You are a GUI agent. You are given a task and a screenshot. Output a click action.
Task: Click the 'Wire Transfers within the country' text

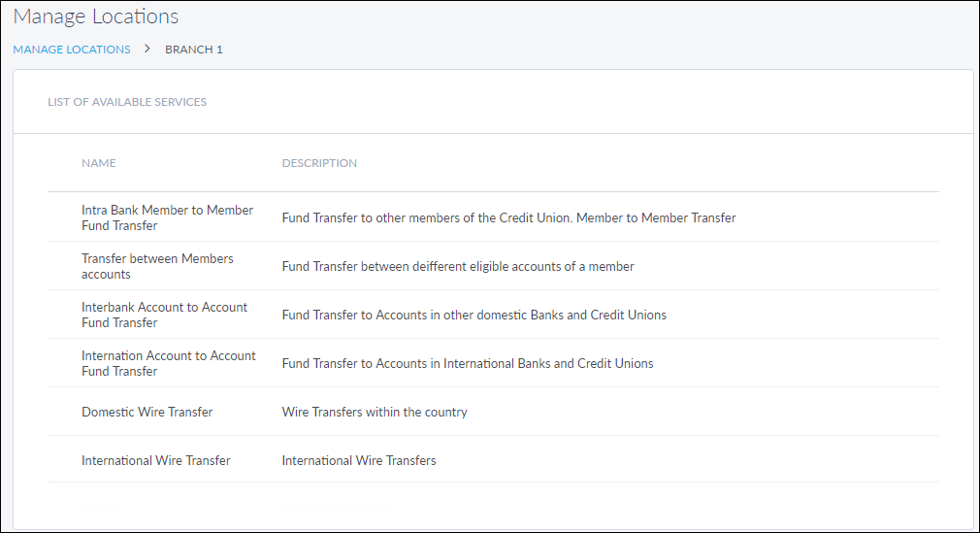tap(375, 412)
